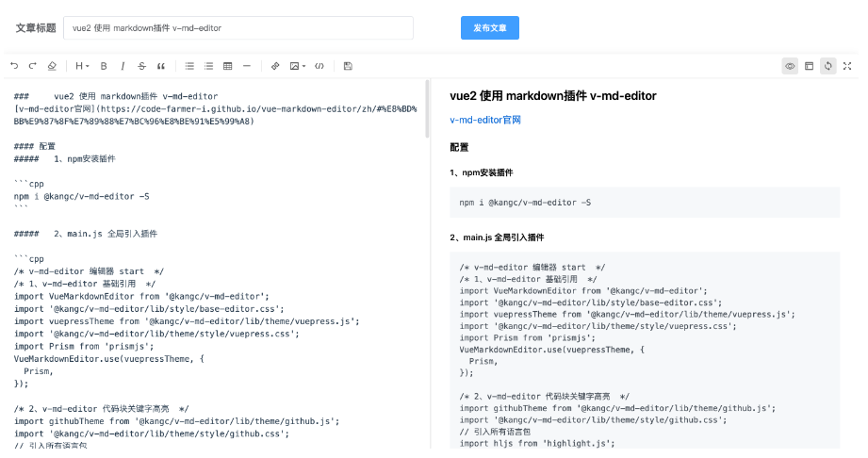Click the URL link text in editor source
The width and height of the screenshot is (868, 458).
pyautogui.click(x=216, y=115)
